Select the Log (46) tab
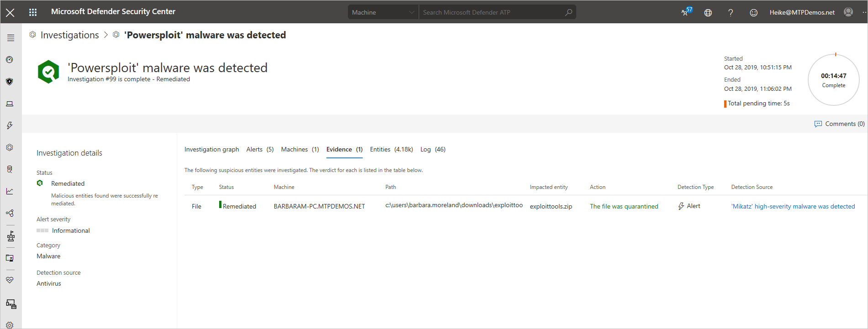The height and width of the screenshot is (329, 868). 432,149
